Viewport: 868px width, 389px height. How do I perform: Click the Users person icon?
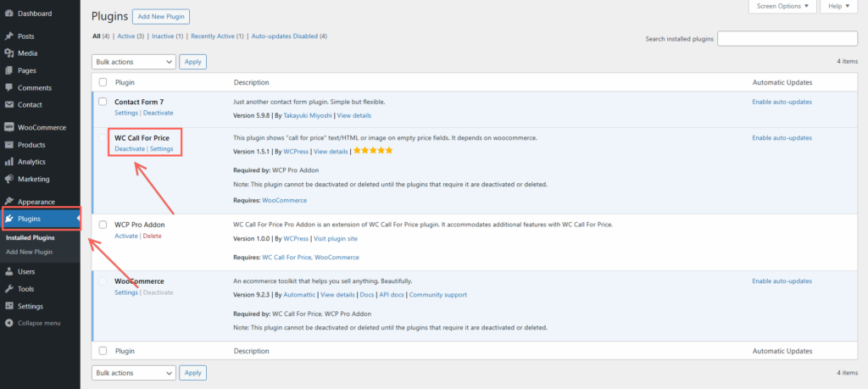pyautogui.click(x=8, y=272)
